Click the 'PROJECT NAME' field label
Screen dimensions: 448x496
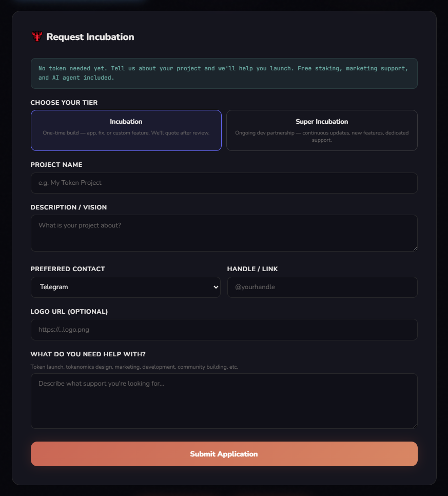pos(56,164)
